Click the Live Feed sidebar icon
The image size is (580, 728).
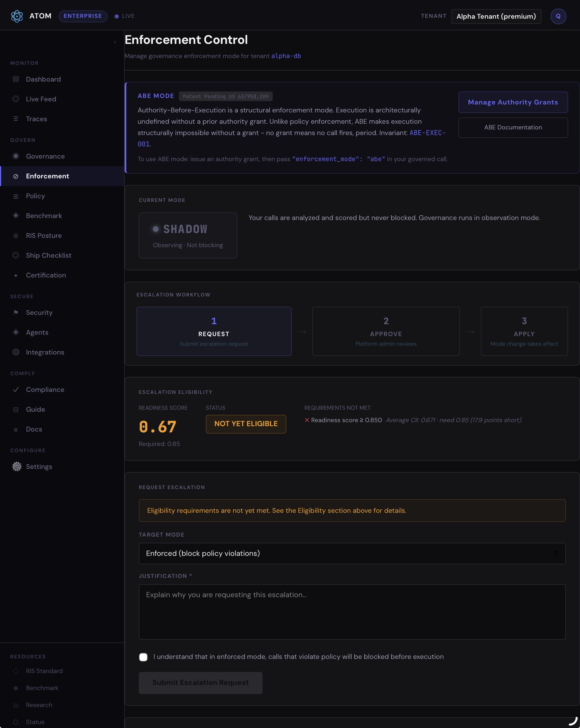tap(16, 99)
